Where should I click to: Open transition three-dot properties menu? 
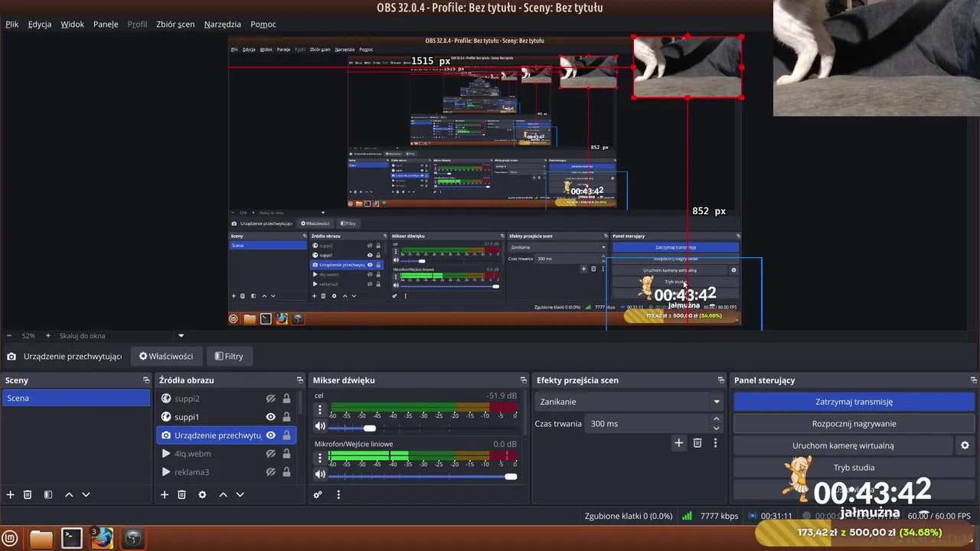pyautogui.click(x=715, y=442)
